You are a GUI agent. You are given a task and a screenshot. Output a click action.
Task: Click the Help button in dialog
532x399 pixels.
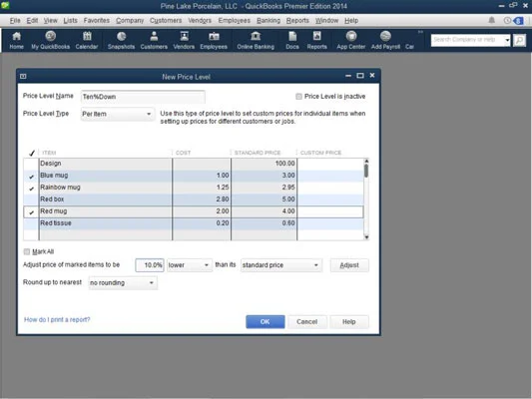(x=349, y=322)
